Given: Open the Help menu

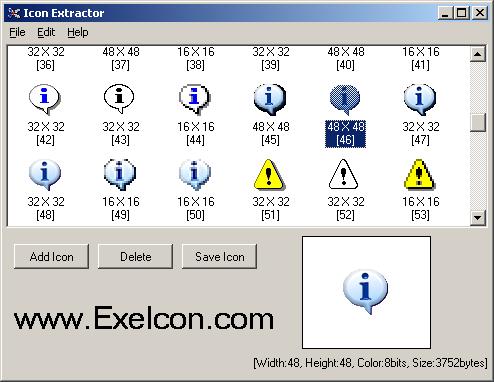Looking at the screenshot, I should click(x=78, y=32).
